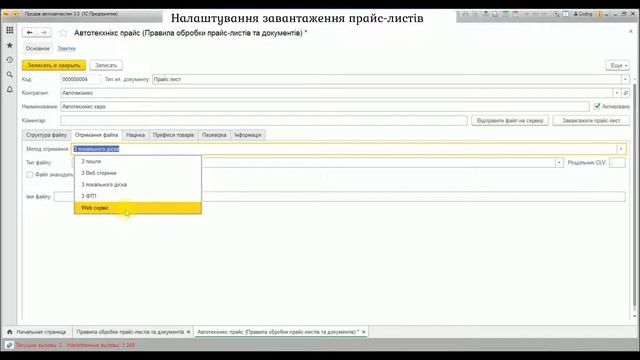This screenshot has height=360, width=640.
Task: Choose З пошти from dropdown list
Action: [x=138, y=161]
